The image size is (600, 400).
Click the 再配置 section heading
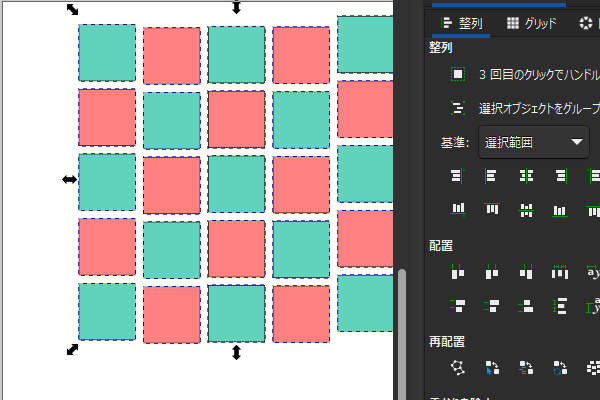(447, 341)
